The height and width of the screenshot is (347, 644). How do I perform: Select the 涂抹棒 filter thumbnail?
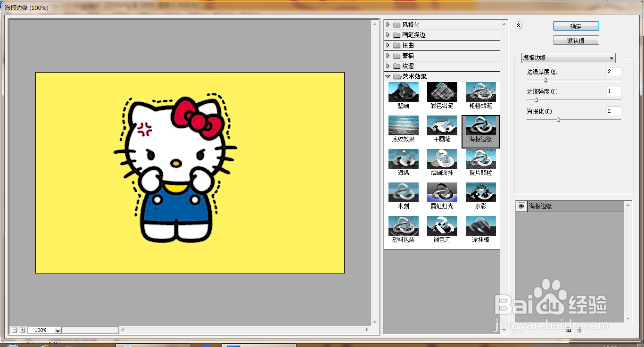480,229
